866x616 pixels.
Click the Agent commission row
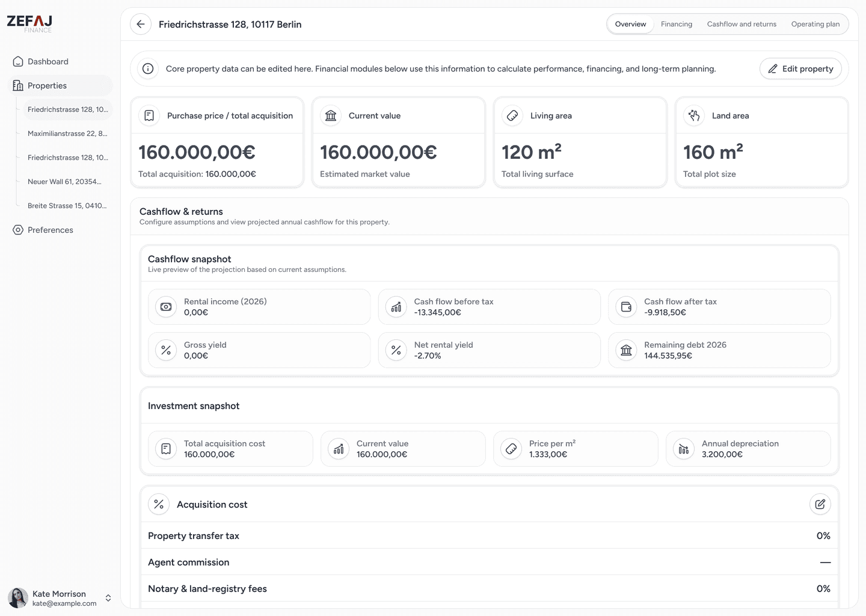click(x=489, y=562)
